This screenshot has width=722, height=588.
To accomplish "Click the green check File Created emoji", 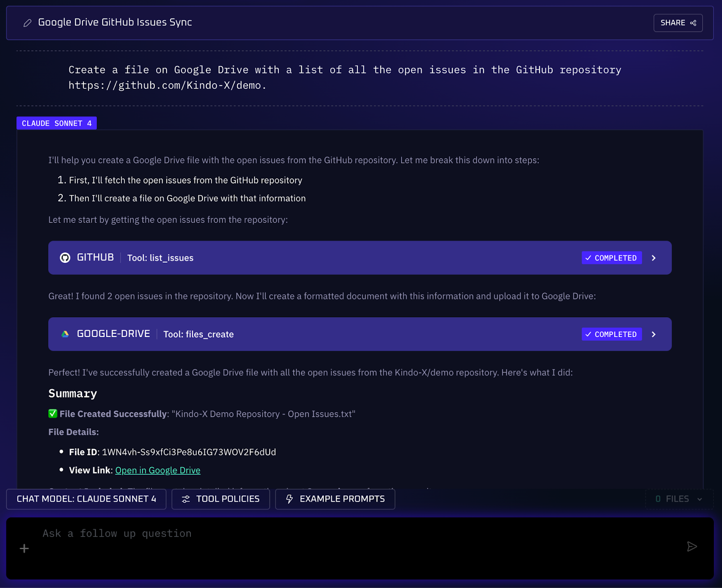I will pyautogui.click(x=53, y=414).
